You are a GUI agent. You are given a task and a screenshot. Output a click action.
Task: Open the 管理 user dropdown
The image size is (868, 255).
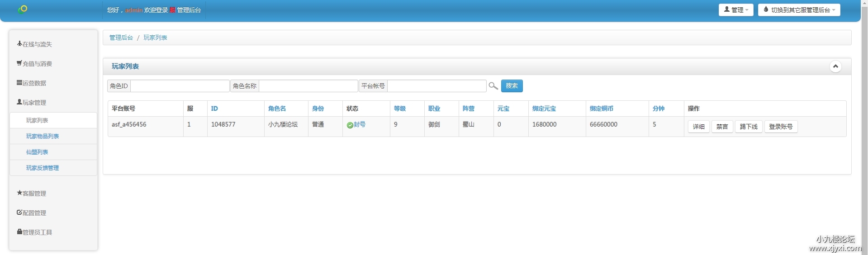pos(735,10)
